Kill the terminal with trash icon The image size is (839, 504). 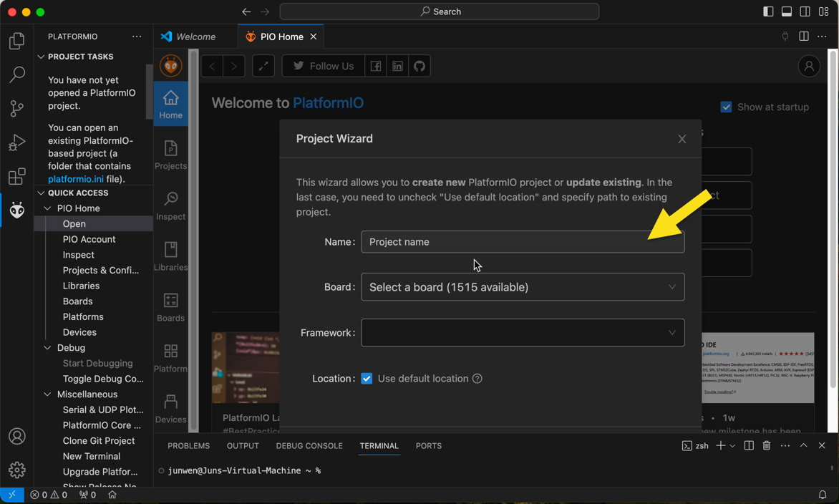click(767, 446)
